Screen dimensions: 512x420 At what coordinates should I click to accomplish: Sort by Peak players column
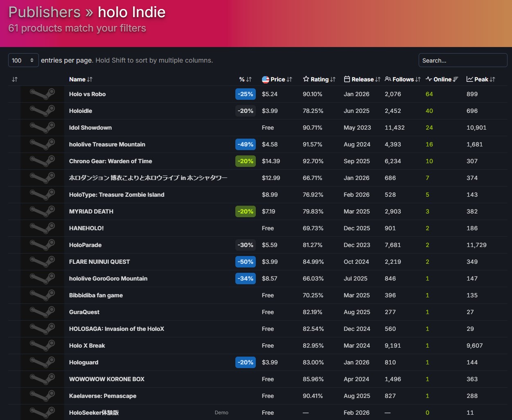(481, 79)
